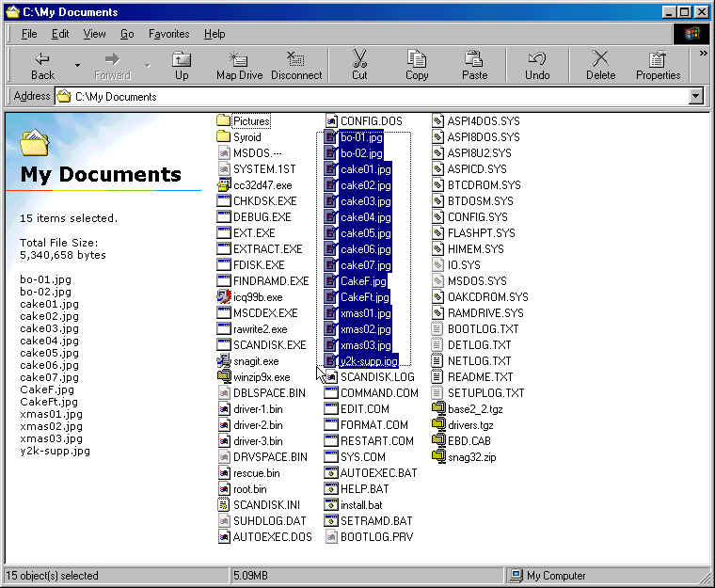Open the Favorites menu
The height and width of the screenshot is (588, 715).
168,34
